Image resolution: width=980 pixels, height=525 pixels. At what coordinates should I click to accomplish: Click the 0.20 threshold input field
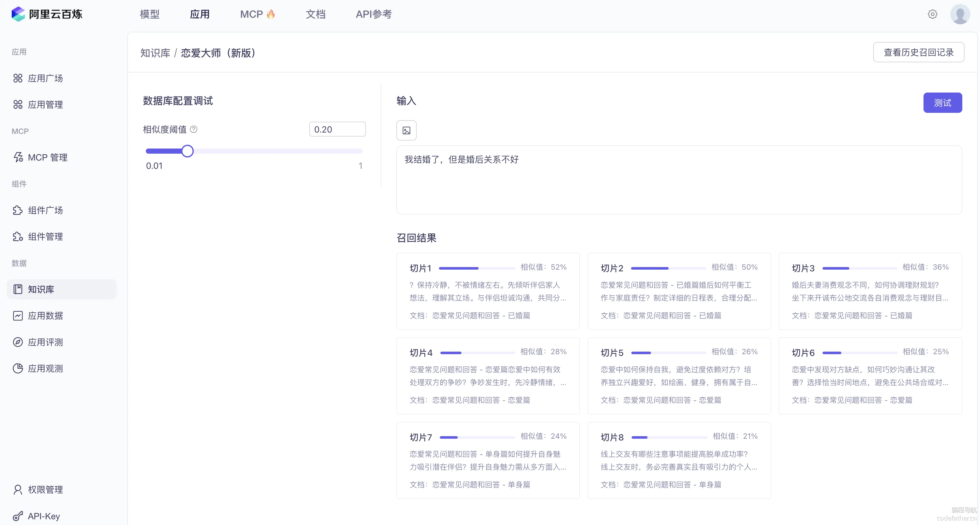(x=337, y=129)
